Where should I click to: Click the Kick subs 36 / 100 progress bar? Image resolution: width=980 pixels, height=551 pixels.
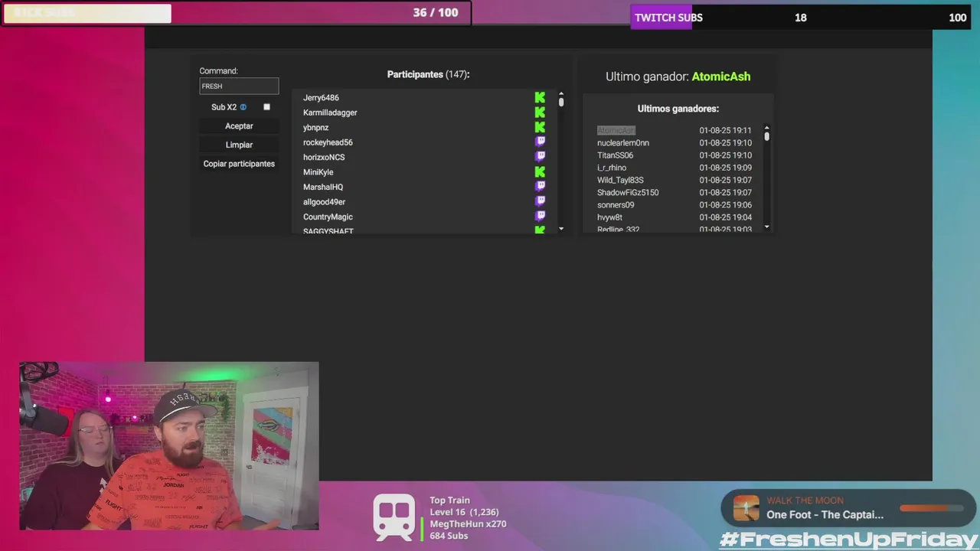pos(236,13)
